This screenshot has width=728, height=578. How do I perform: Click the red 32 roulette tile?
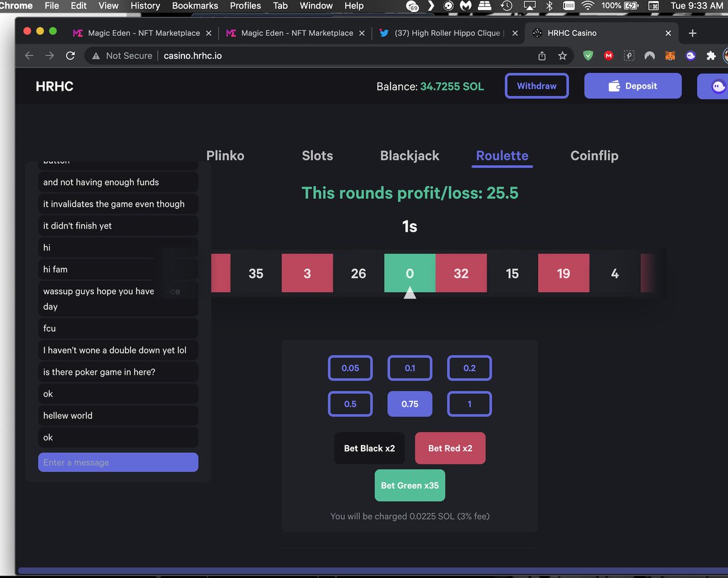461,273
